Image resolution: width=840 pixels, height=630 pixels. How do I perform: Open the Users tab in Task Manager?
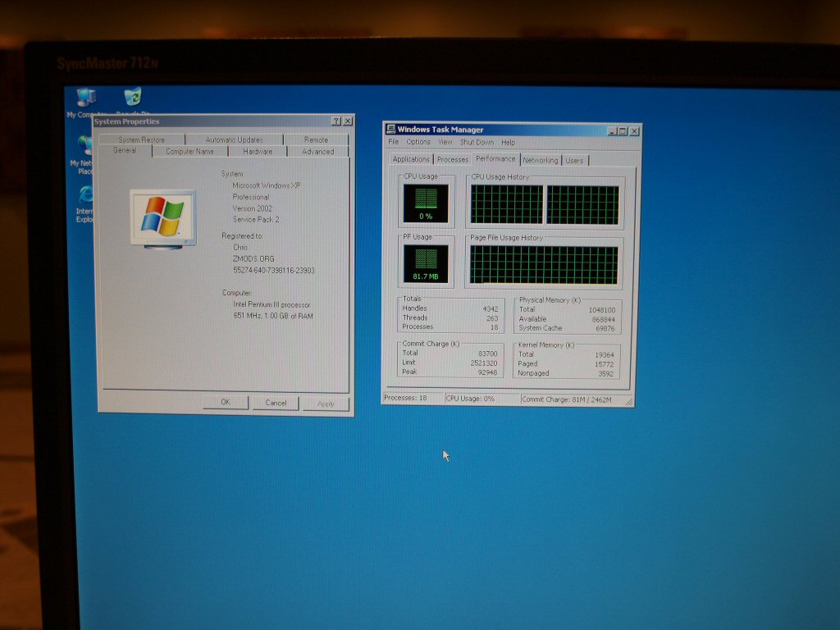pyautogui.click(x=574, y=160)
